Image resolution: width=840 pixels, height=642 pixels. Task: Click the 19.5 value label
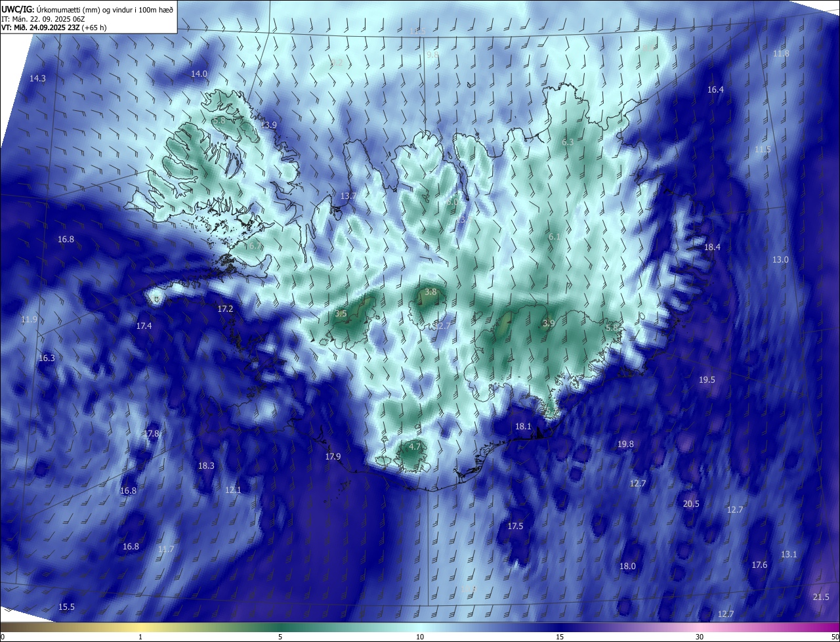tap(707, 380)
